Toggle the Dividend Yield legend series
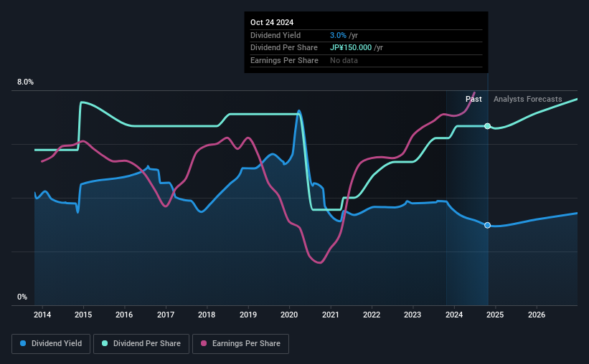589x364 pixels. point(51,344)
